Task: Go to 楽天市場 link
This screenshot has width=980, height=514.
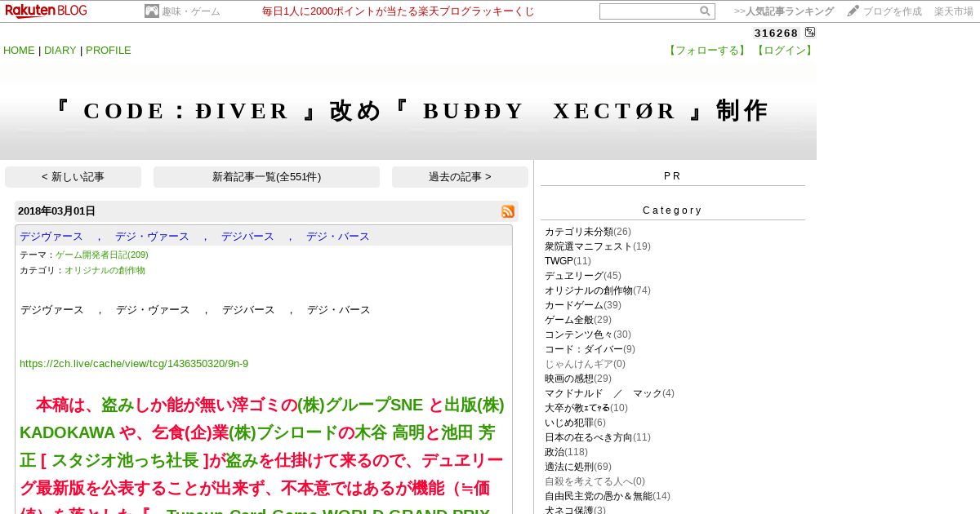Action: [x=954, y=11]
